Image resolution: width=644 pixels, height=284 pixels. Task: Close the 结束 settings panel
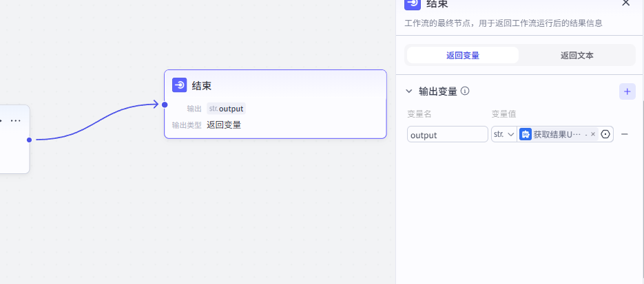click(625, 3)
